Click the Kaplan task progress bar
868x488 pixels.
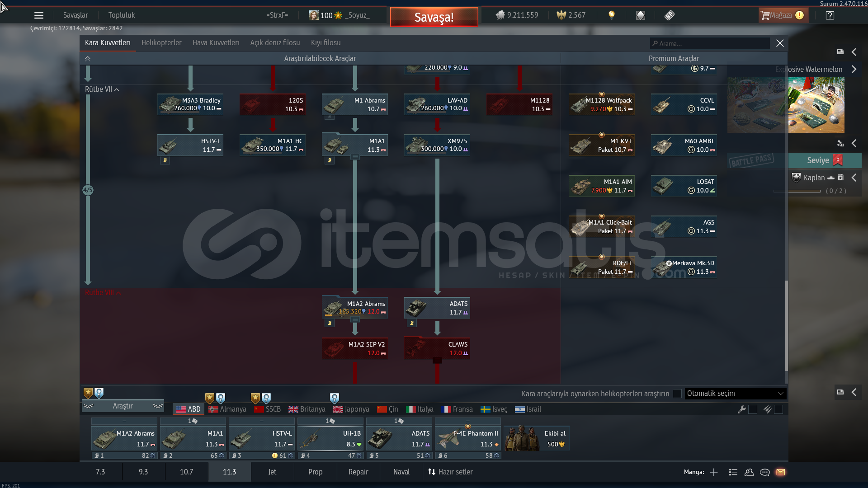click(797, 191)
